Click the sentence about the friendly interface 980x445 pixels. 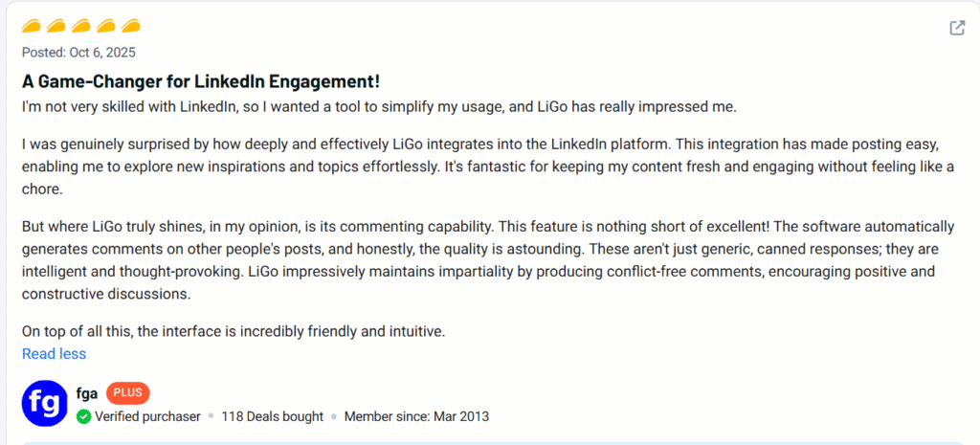[234, 332]
